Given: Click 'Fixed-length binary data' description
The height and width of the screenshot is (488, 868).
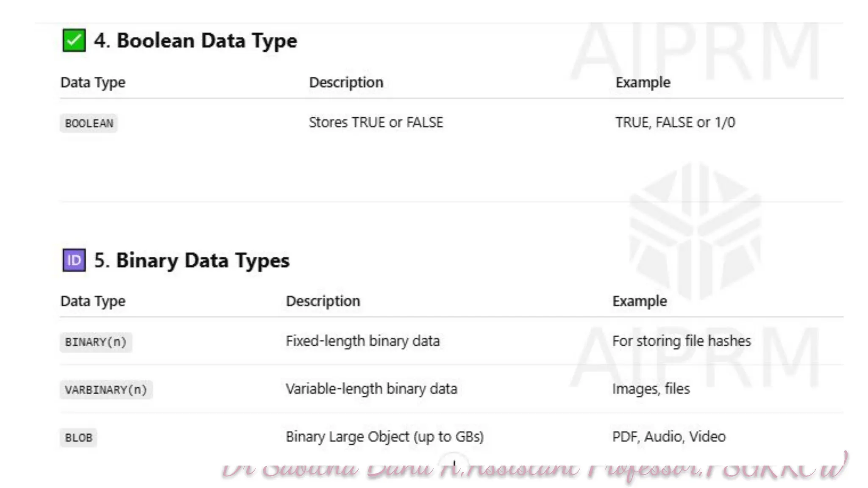Looking at the screenshot, I should tap(362, 341).
